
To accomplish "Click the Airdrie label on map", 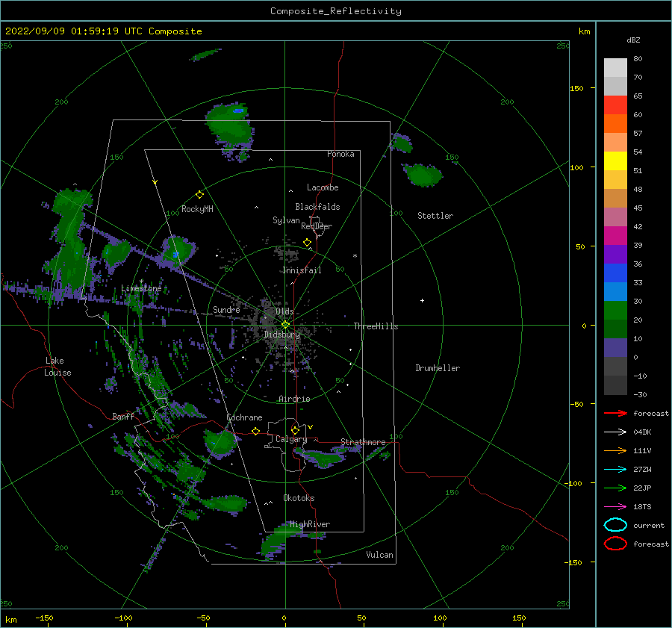I will click(x=294, y=399).
